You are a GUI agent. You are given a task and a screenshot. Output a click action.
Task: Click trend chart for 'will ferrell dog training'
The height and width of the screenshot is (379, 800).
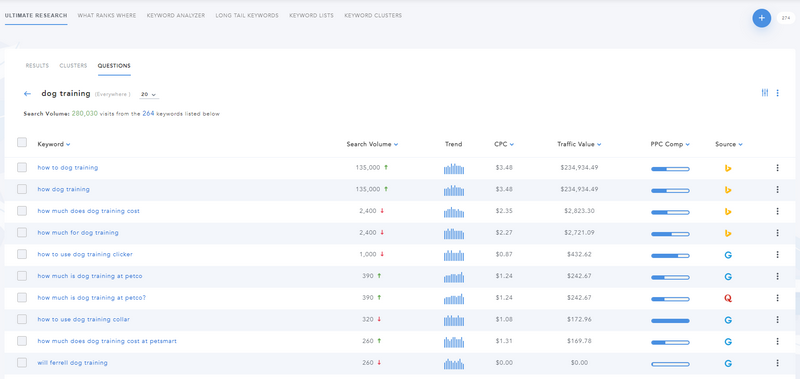(x=454, y=364)
